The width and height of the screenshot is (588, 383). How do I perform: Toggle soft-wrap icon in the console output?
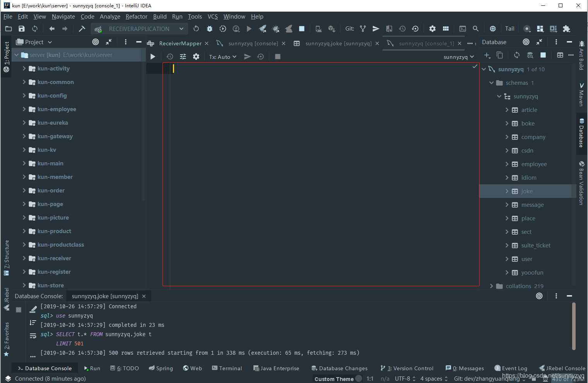coord(33,336)
